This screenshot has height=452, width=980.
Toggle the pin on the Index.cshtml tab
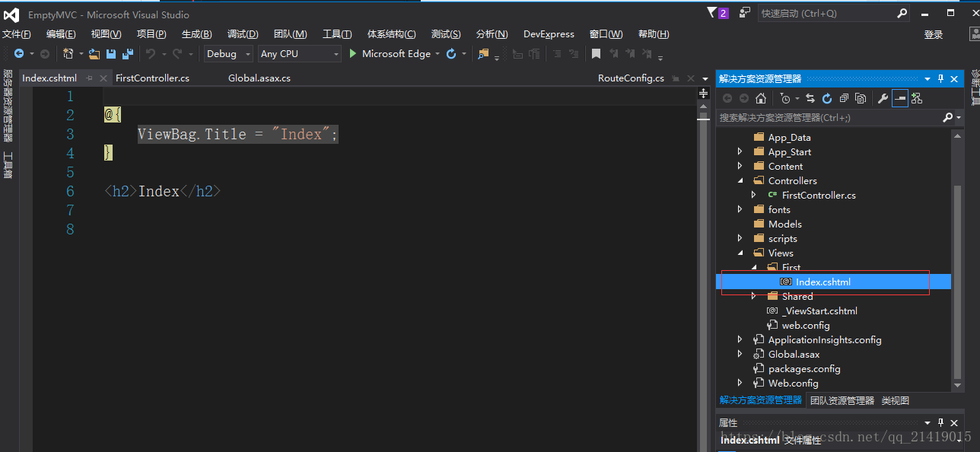click(89, 78)
